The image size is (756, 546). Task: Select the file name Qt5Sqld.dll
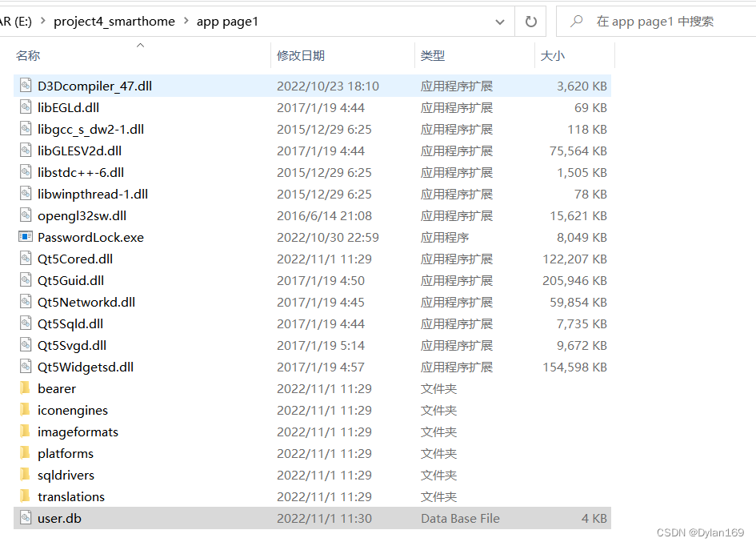pyautogui.click(x=70, y=324)
